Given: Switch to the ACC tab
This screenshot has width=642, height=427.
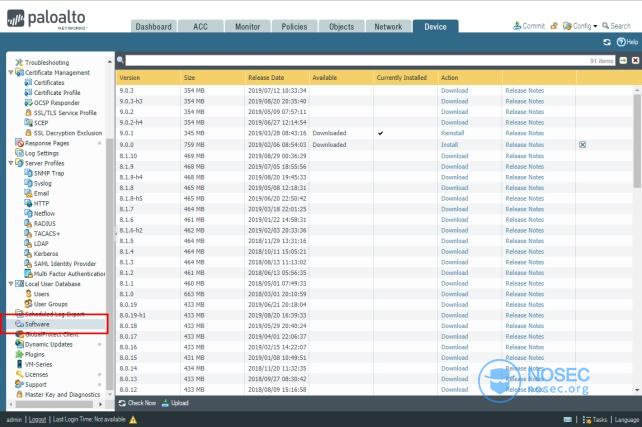Looking at the screenshot, I should (201, 26).
